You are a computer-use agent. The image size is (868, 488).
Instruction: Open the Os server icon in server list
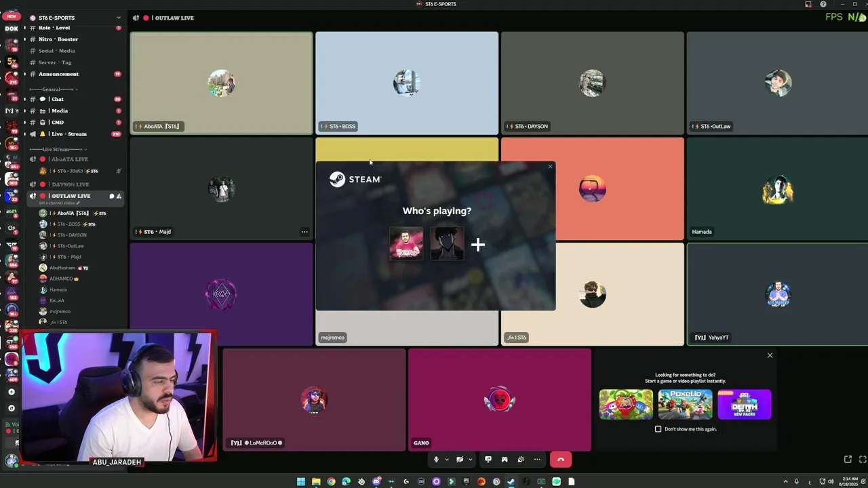[12, 228]
